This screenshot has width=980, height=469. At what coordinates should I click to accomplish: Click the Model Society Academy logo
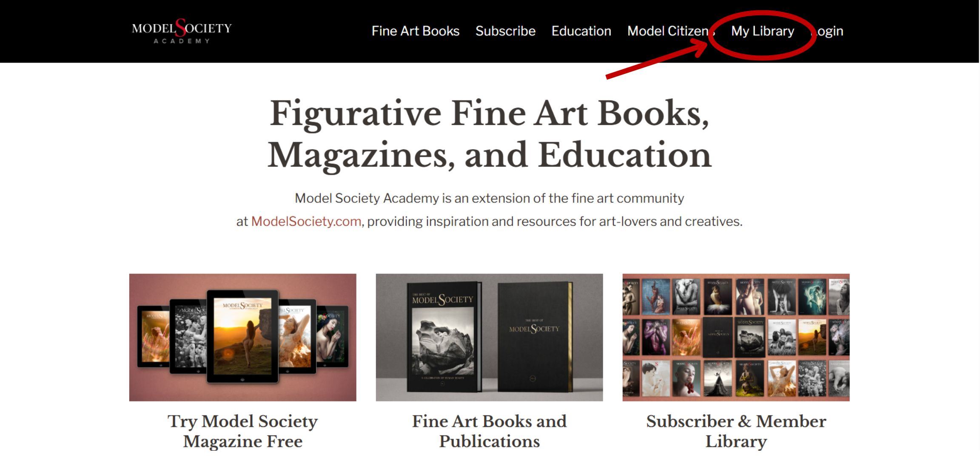click(x=182, y=31)
